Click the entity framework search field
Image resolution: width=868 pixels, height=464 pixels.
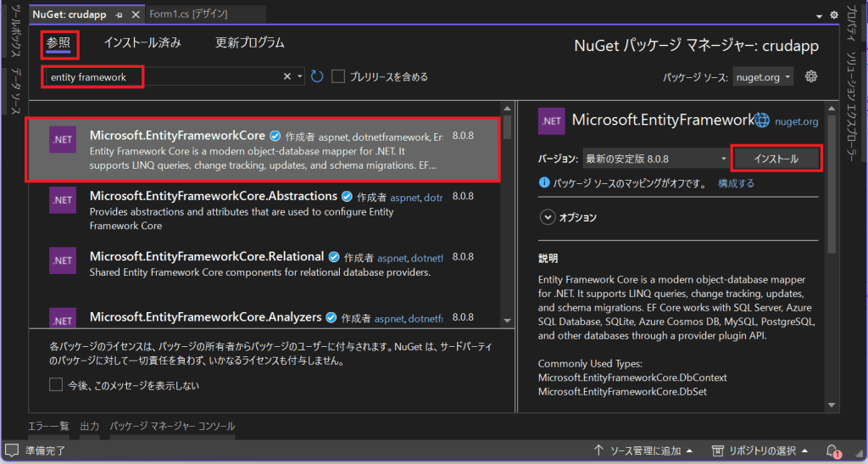pos(161,76)
